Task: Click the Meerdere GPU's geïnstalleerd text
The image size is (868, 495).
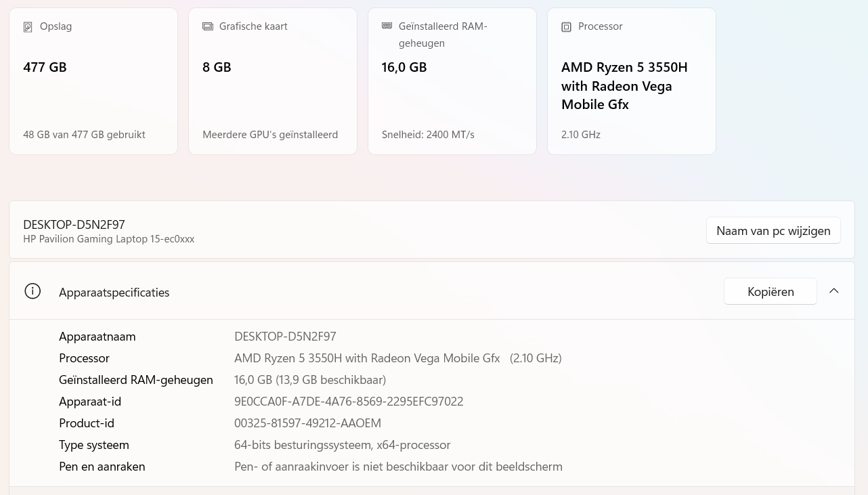Action: (269, 135)
